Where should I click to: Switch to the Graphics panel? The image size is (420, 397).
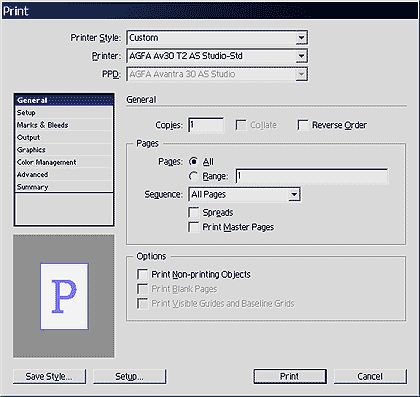[64, 150]
